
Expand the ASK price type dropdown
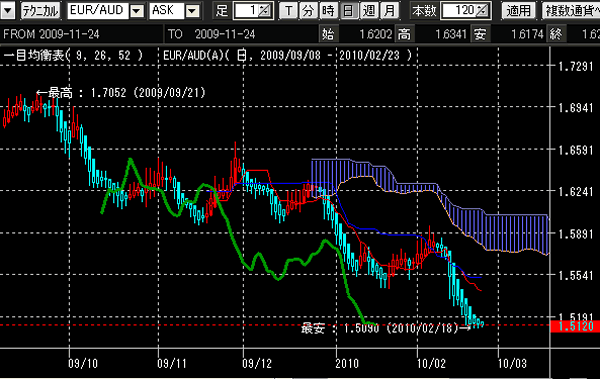[192, 11]
